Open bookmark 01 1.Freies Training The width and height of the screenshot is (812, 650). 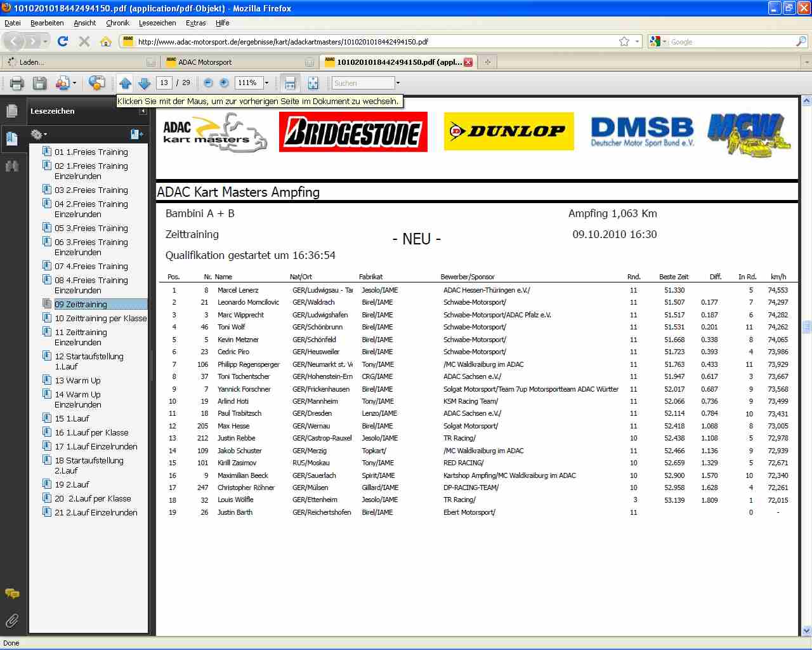91,152
